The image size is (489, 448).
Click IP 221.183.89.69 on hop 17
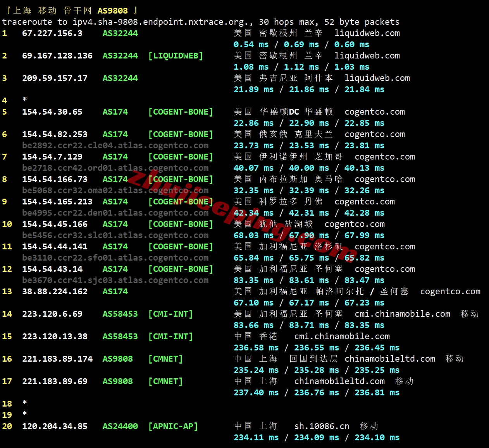coord(55,381)
